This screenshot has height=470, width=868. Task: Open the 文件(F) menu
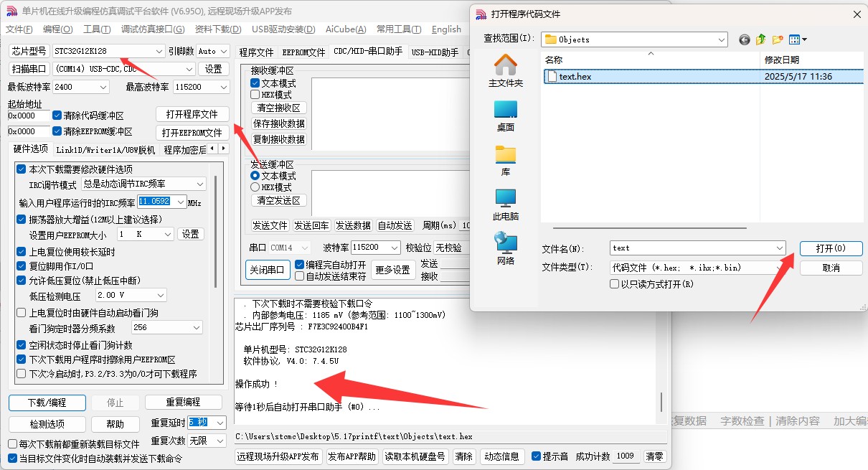coord(19,29)
